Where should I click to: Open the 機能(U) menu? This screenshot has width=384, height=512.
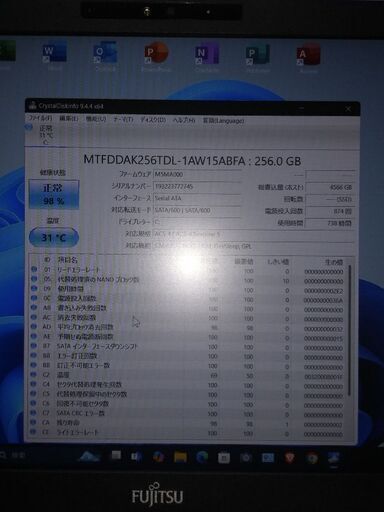click(x=96, y=119)
